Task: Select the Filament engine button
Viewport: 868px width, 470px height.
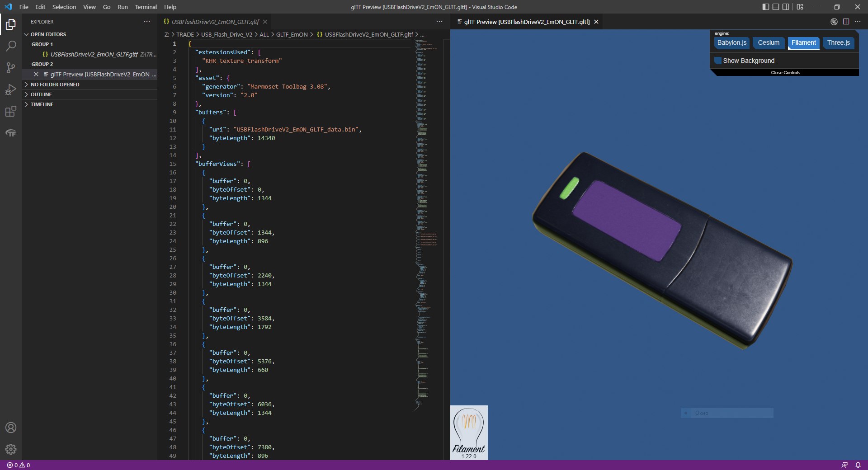Action: point(804,43)
